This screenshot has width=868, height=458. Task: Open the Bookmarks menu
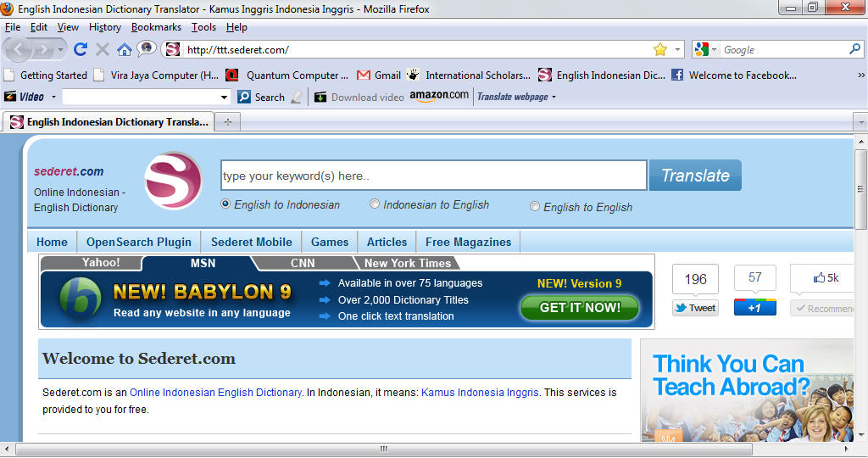(156, 27)
